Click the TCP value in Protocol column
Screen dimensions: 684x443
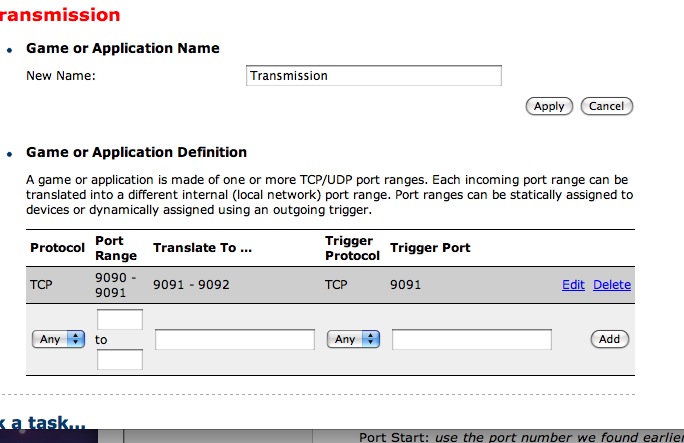pos(41,285)
